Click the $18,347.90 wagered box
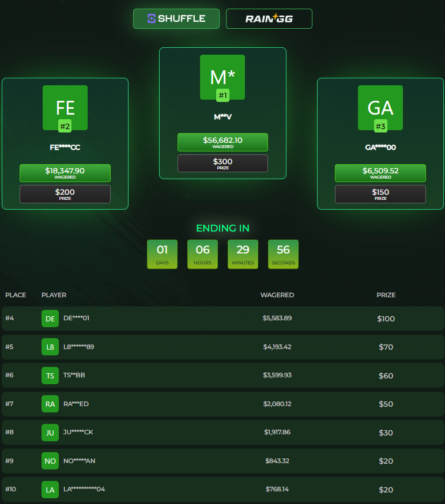This screenshot has height=504, width=445. [65, 173]
